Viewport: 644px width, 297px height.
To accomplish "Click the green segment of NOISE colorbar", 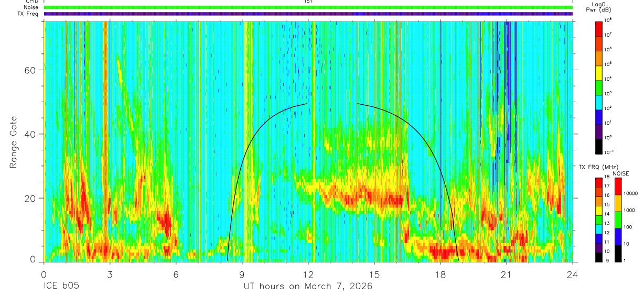I will (619, 220).
